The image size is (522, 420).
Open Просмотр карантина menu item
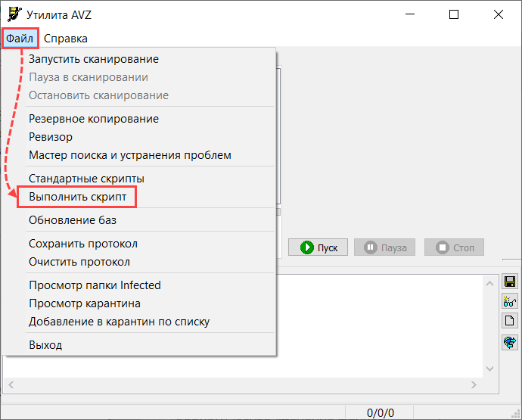coord(140,303)
